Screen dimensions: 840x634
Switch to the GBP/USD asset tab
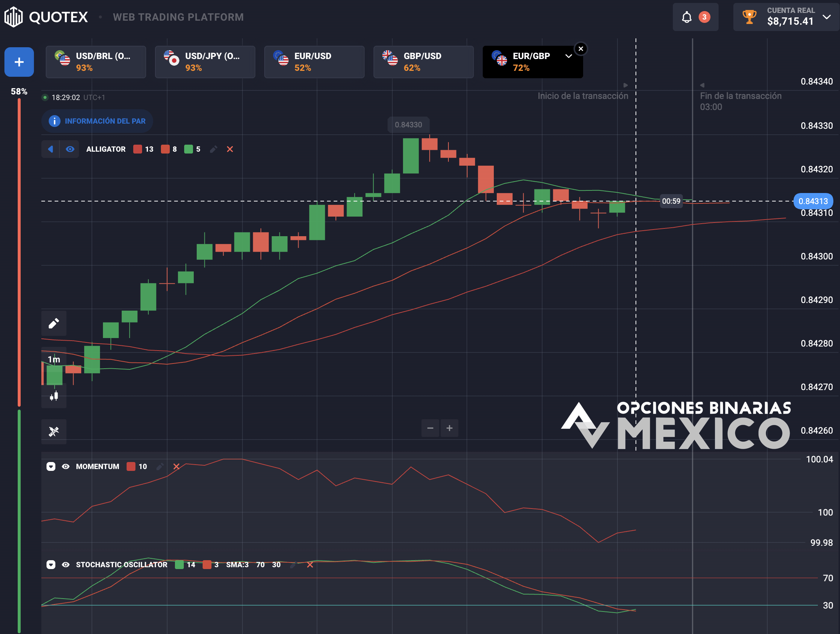[423, 62]
